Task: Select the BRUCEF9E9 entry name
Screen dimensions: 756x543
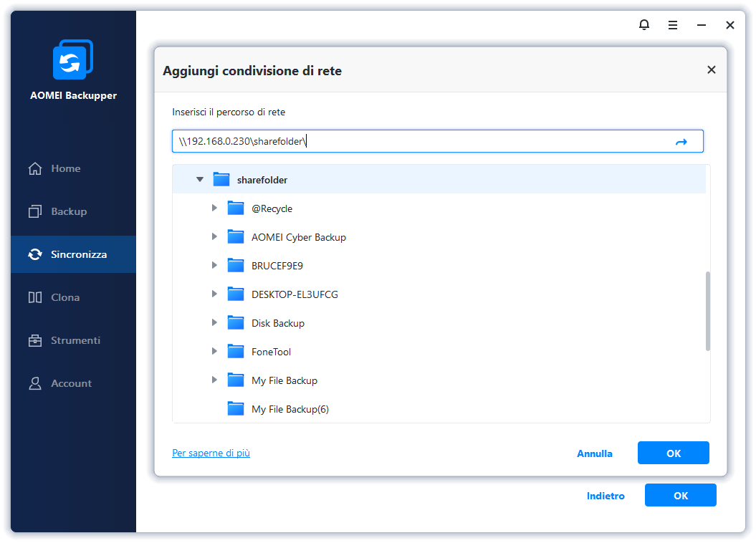Action: tap(277, 266)
